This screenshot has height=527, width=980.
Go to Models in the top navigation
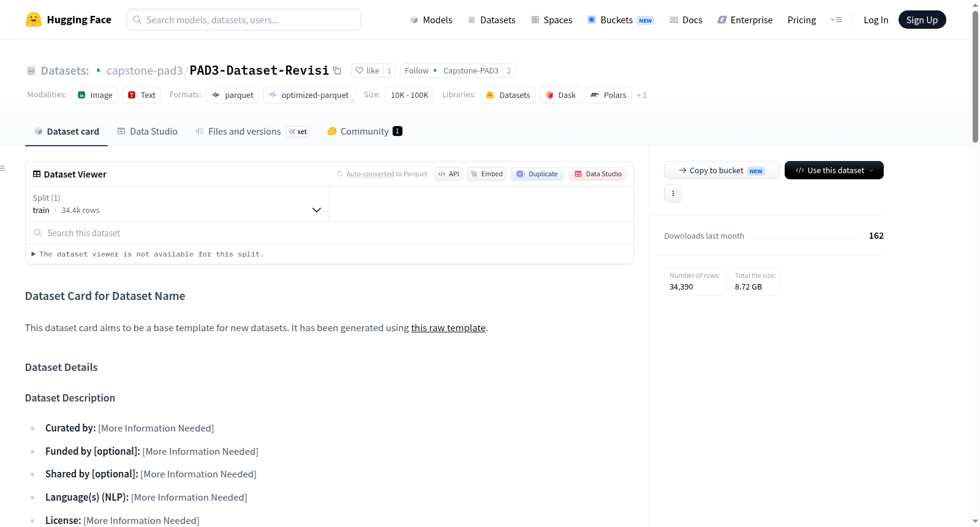[431, 20]
